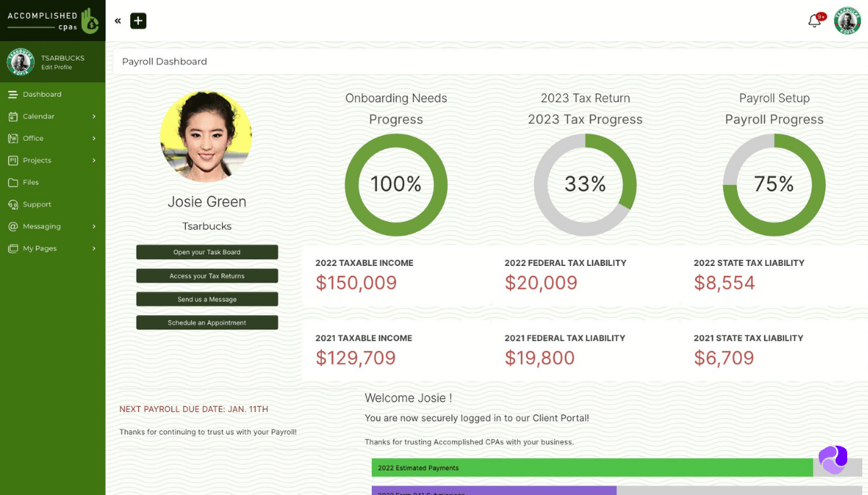Click Josie Green's profile photo
Image resolution: width=868 pixels, height=495 pixels.
click(206, 137)
